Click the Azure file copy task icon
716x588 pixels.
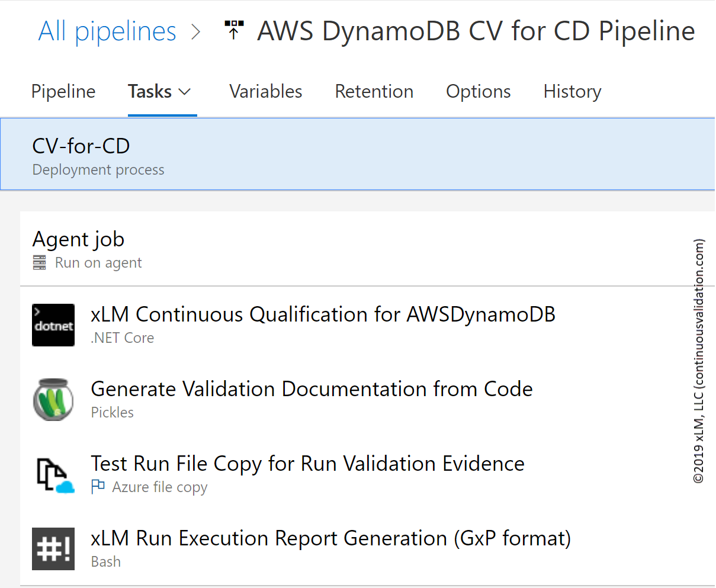point(56,474)
